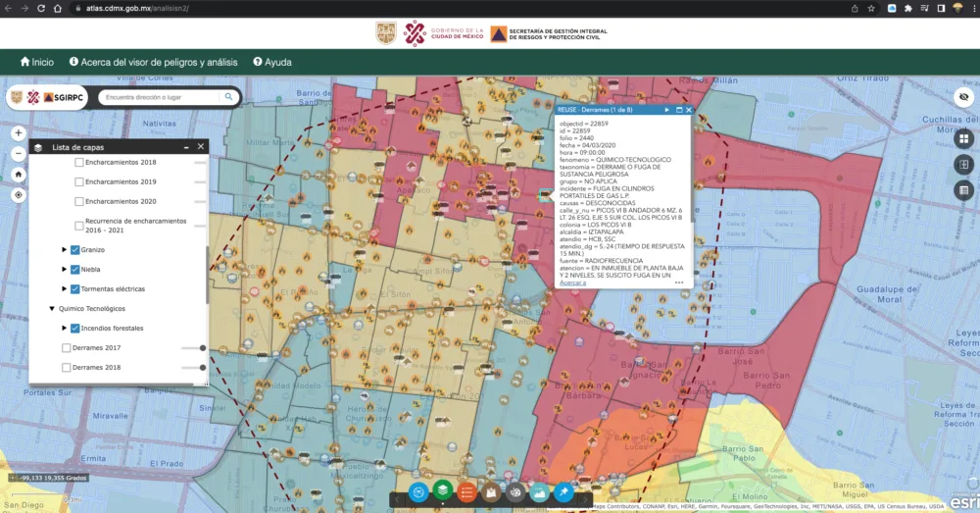The width and height of the screenshot is (980, 513).
Task: Open browser extensions puzzle icon
Action: [908, 8]
